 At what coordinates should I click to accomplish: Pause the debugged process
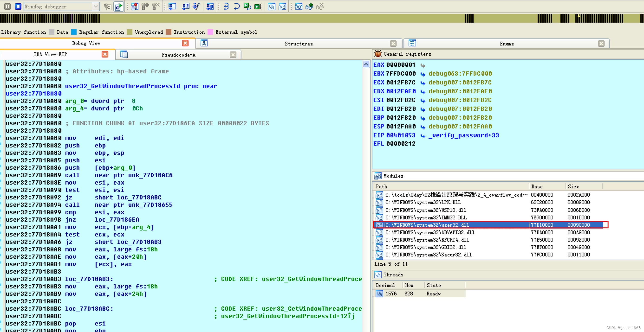7,6
